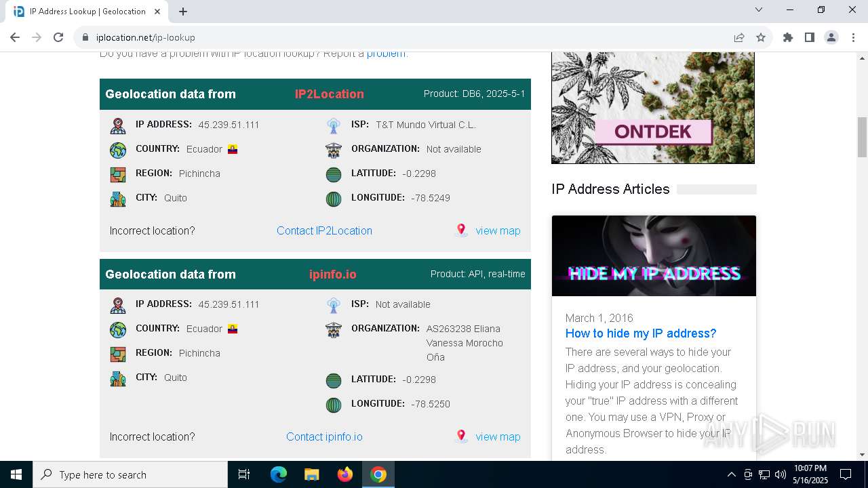The height and width of the screenshot is (488, 868).
Task: Click the site lock icon in address bar
Action: click(85, 37)
